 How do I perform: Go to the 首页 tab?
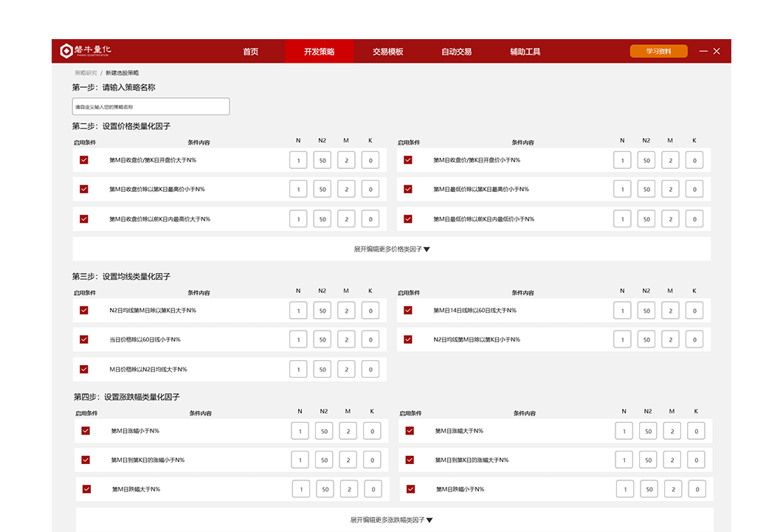coord(251,52)
